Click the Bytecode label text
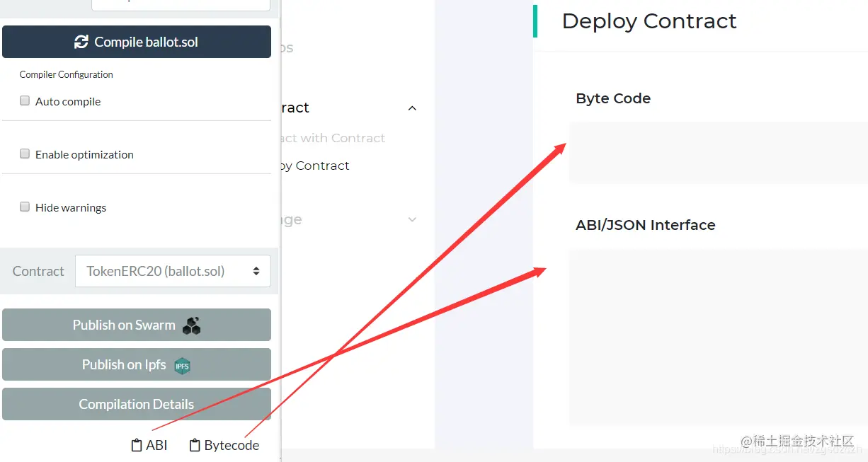This screenshot has width=868, height=462. click(x=232, y=446)
